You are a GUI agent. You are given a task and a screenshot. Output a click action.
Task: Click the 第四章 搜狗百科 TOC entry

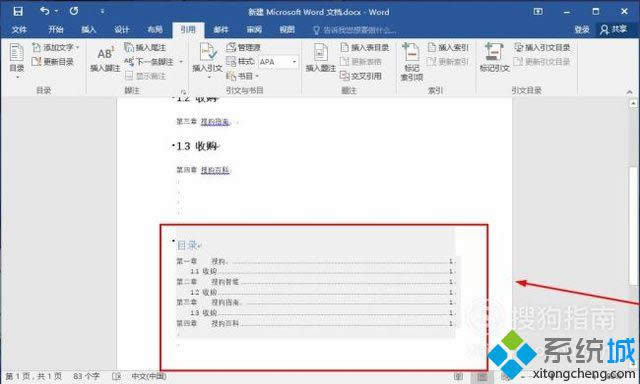coord(315,323)
